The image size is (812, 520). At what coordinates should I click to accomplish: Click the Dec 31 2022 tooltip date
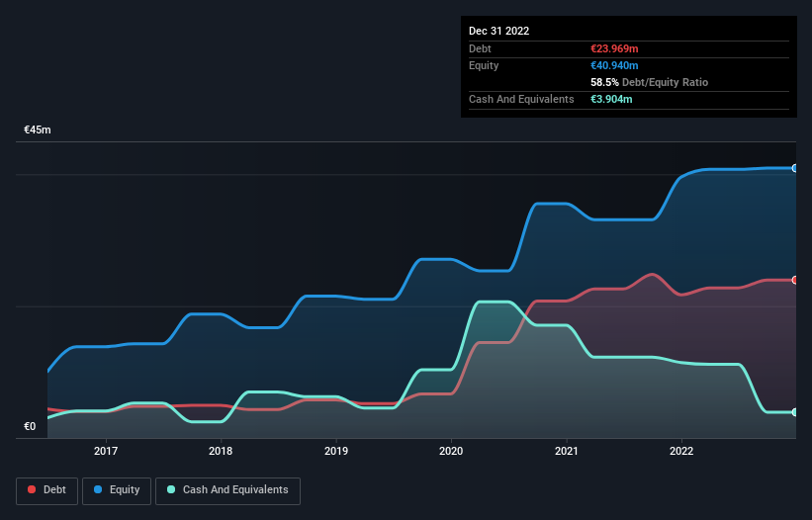(x=498, y=31)
